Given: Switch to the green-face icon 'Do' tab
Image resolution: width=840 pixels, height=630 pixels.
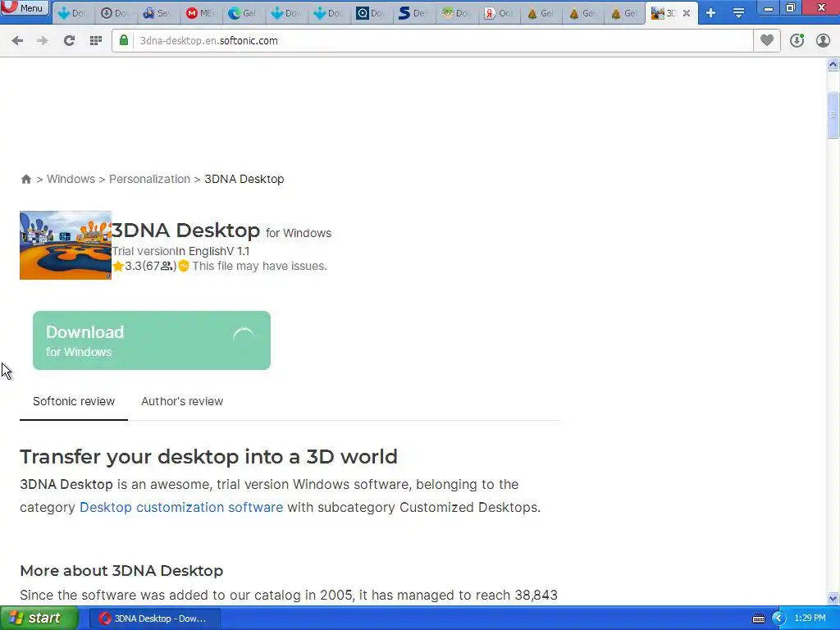Looking at the screenshot, I should (456, 13).
